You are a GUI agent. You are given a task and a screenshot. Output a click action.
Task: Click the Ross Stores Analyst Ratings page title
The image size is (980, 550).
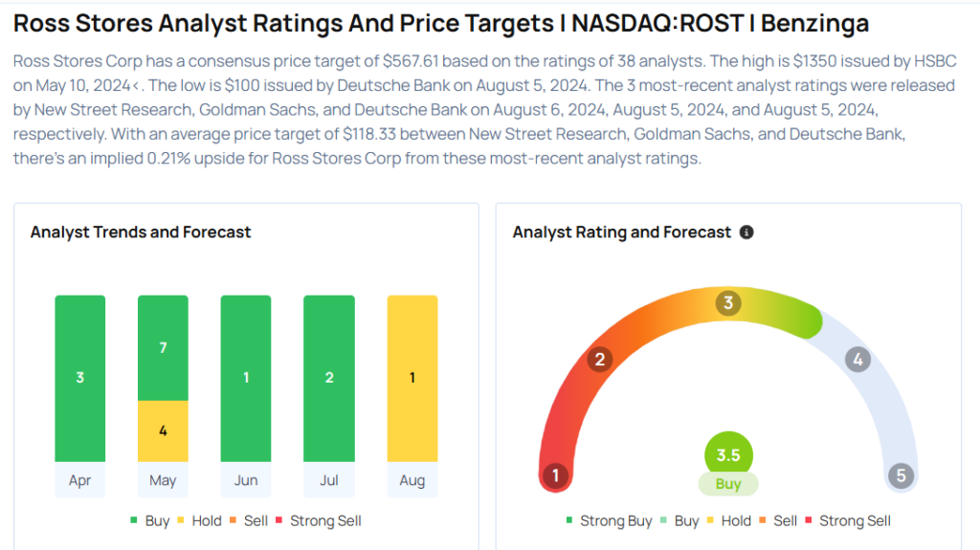(440, 23)
